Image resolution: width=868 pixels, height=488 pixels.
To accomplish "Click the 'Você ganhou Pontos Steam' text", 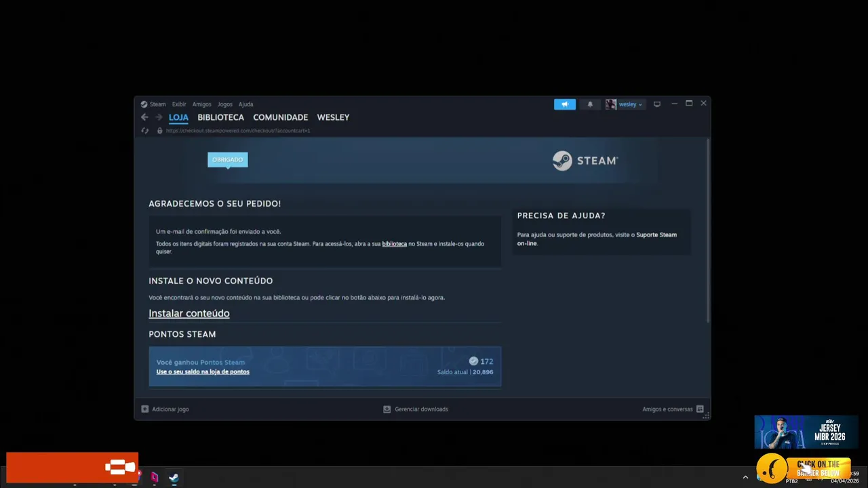I will pos(201,362).
